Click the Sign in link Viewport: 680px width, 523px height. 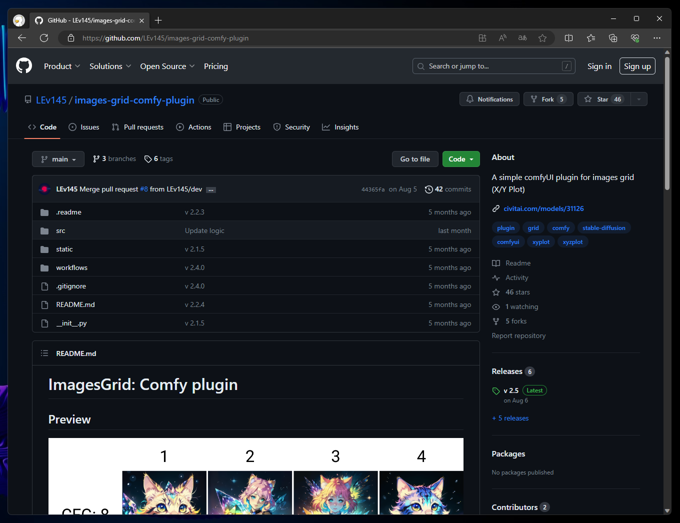599,66
